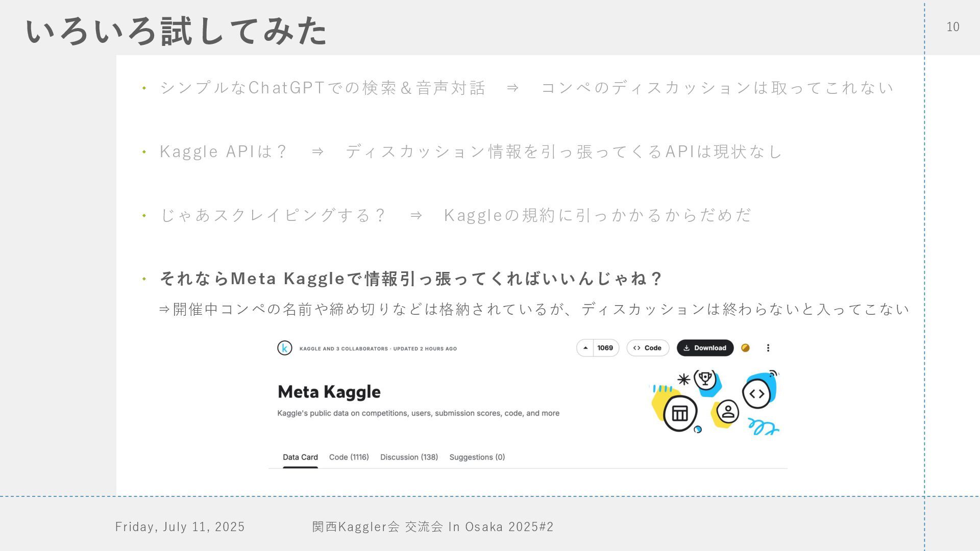Open the three-dot more options menu

coord(768,348)
